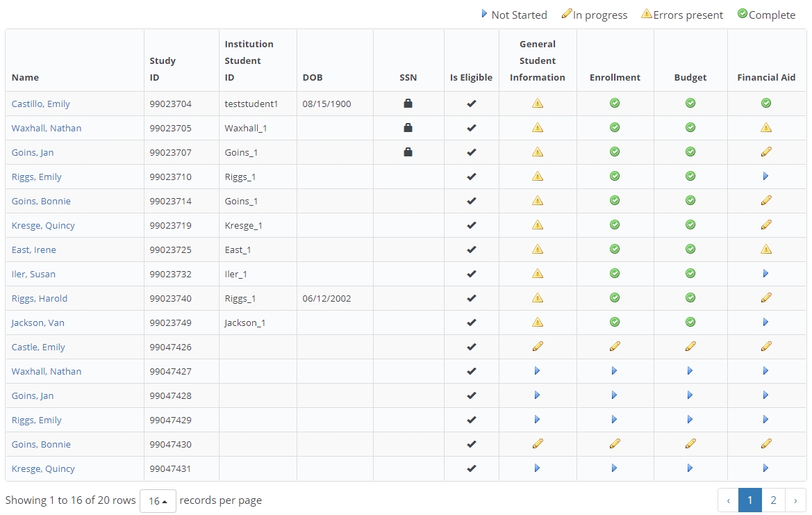Open the Castillo, Emily student link
The width and height of the screenshot is (812, 515).
(x=41, y=104)
